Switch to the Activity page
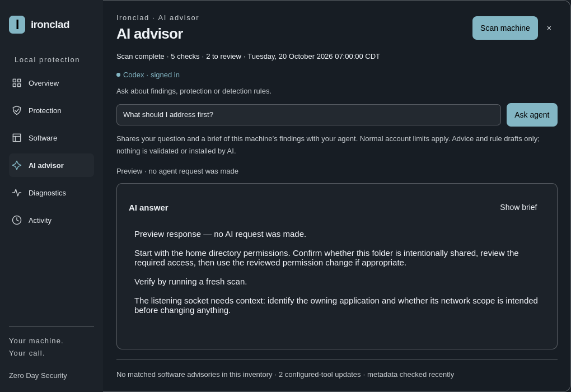The image size is (571, 392). [x=52, y=220]
